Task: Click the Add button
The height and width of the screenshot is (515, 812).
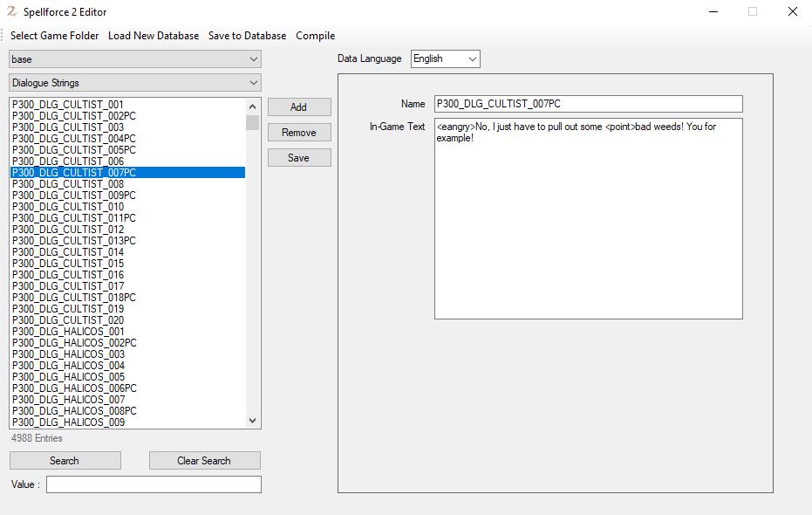Action: point(299,106)
